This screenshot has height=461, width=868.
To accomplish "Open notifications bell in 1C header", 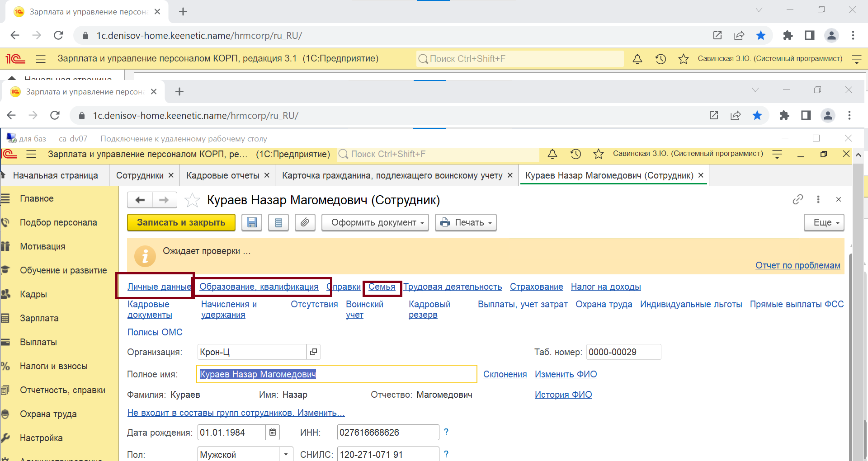I will 552,154.
